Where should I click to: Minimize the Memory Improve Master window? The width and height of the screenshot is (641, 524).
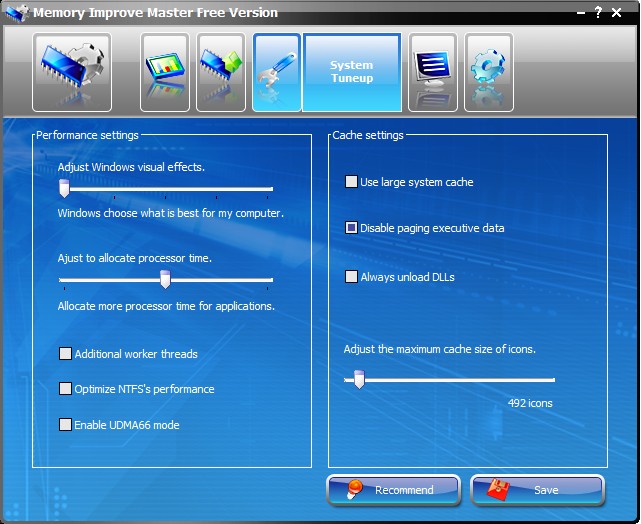click(x=581, y=13)
